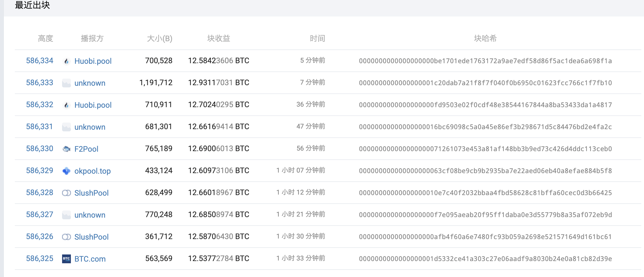Image resolution: width=644 pixels, height=277 pixels.
Task: Click block hash ending 698f1a
Action: pos(485,61)
